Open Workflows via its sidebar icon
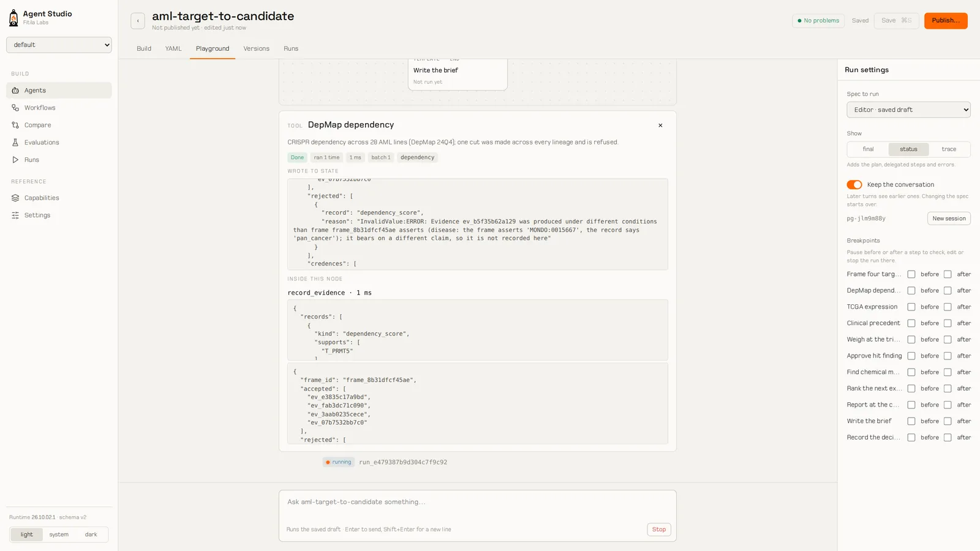 pos(15,108)
